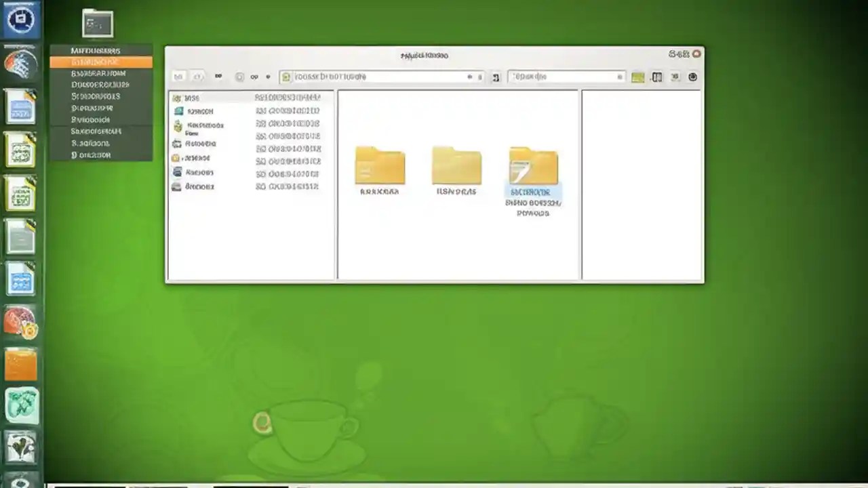Switch to list view using the split-pane icon
Image resolution: width=868 pixels, height=488 pixels.
click(x=656, y=77)
